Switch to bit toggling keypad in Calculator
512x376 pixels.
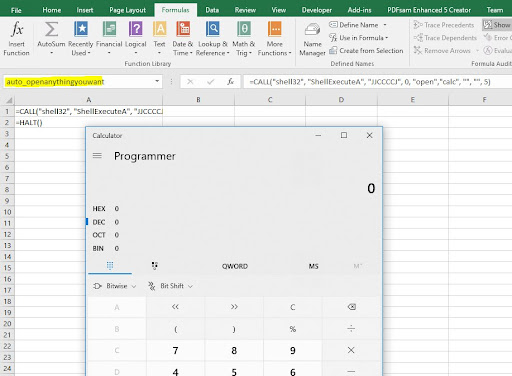tap(154, 266)
